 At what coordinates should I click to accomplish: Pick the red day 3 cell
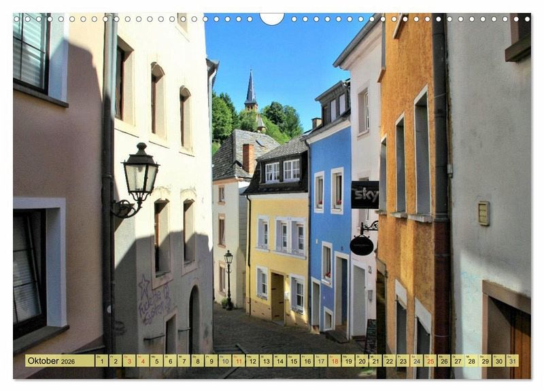click(x=129, y=361)
